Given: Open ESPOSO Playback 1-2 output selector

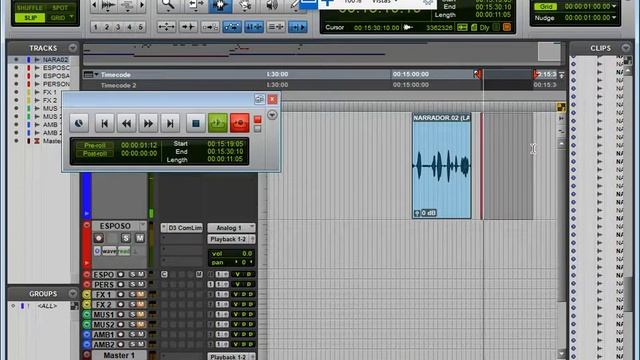Looking at the screenshot, I should [x=231, y=239].
